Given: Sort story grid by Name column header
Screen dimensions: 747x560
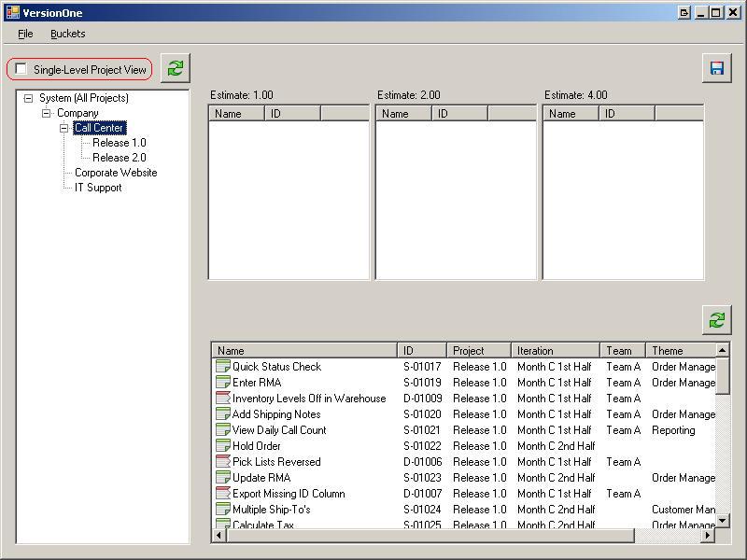Looking at the screenshot, I should click(304, 351).
